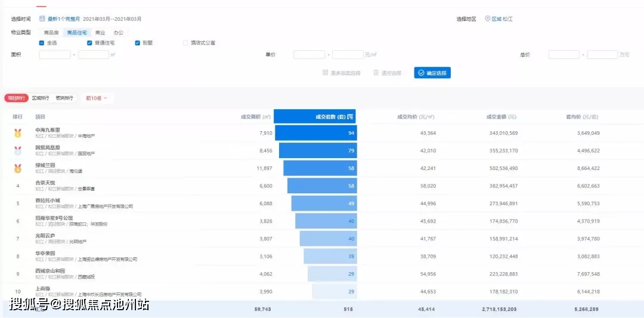Click the calendar icon next to 选择时间
Image resolution: width=644 pixels, height=318 pixels.
pos(42,19)
